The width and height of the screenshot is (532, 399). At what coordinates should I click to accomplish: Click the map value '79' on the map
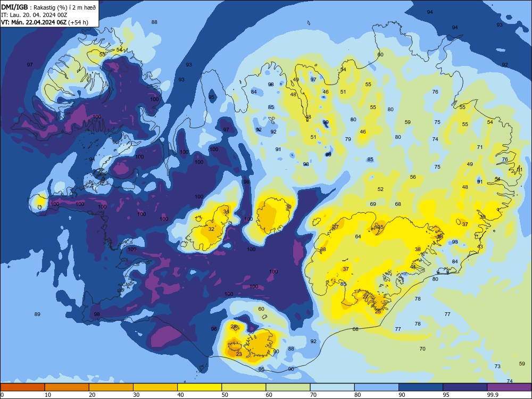pyautogui.click(x=348, y=139)
